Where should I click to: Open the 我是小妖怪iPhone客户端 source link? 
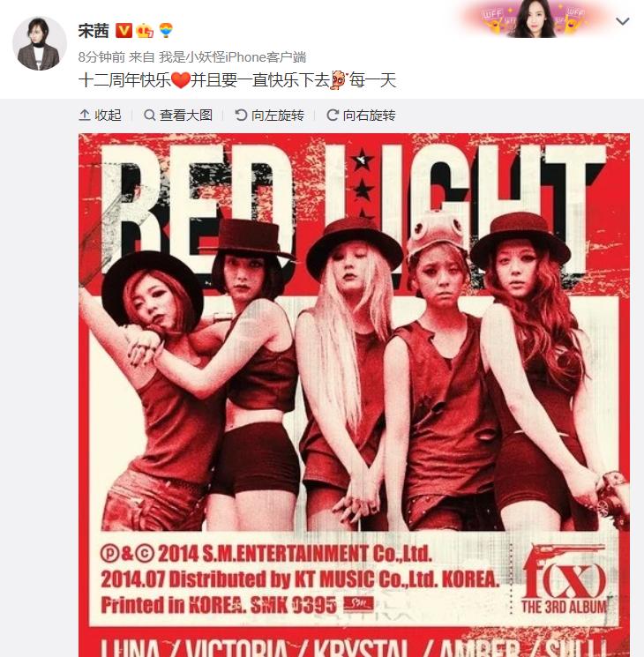[232, 57]
